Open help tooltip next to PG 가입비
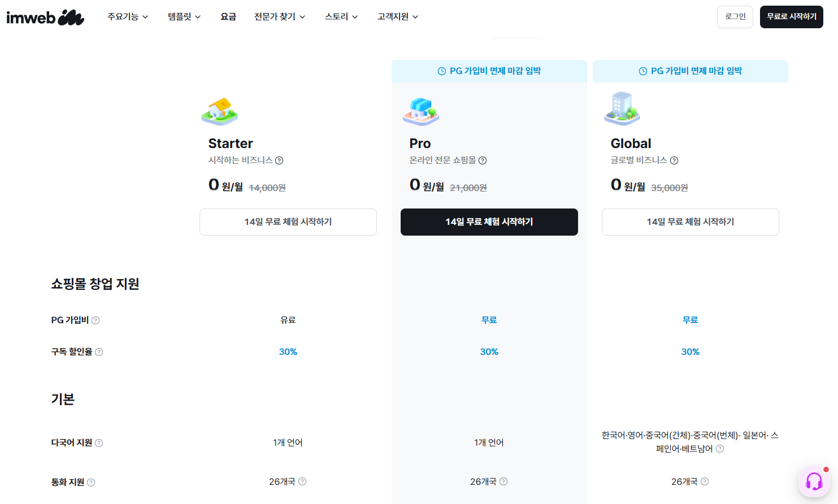 [95, 320]
